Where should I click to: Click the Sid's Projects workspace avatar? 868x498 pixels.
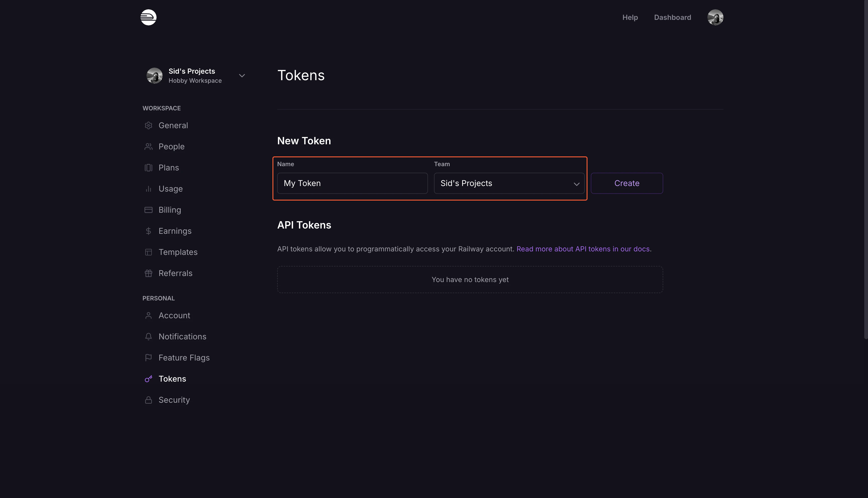(x=155, y=76)
